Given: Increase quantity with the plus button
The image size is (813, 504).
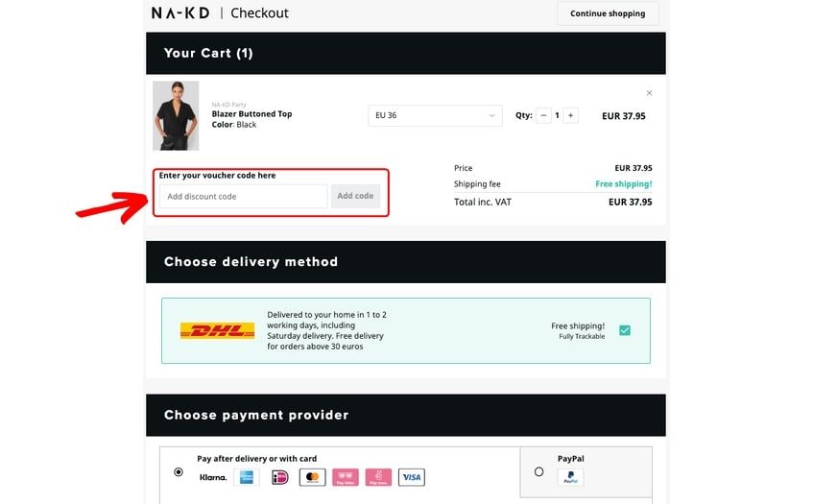Looking at the screenshot, I should [571, 115].
